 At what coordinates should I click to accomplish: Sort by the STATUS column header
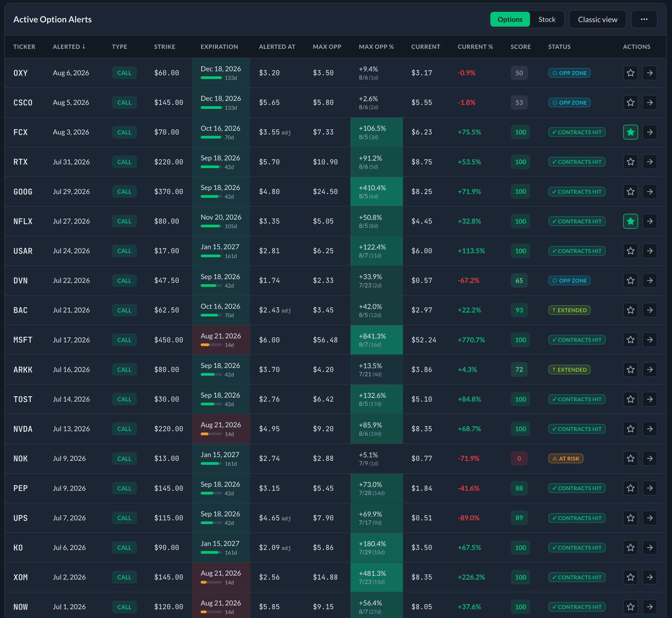[559, 47]
